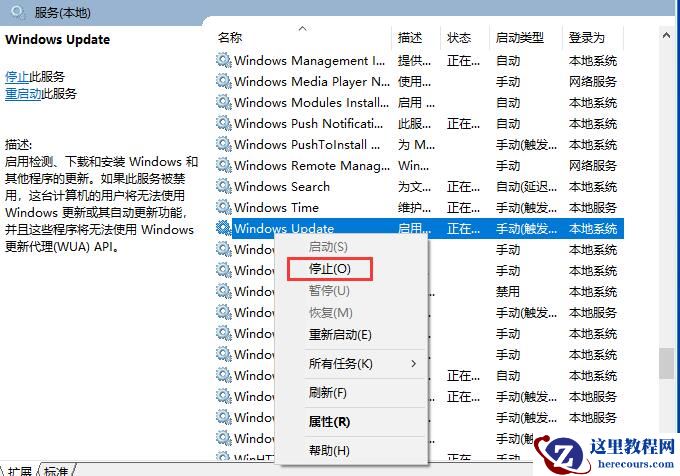Viewport: 680px width, 476px height.
Task: Choose 停止(O) from the context menu
Action: click(x=330, y=269)
